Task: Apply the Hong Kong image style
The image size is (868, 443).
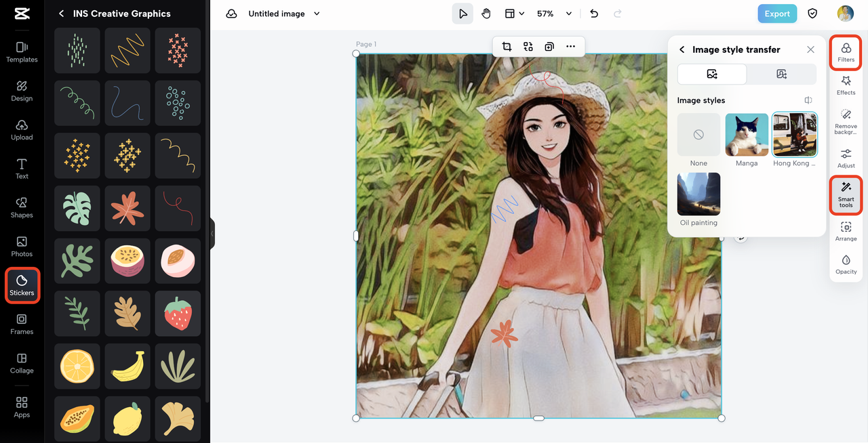Action: tap(795, 135)
